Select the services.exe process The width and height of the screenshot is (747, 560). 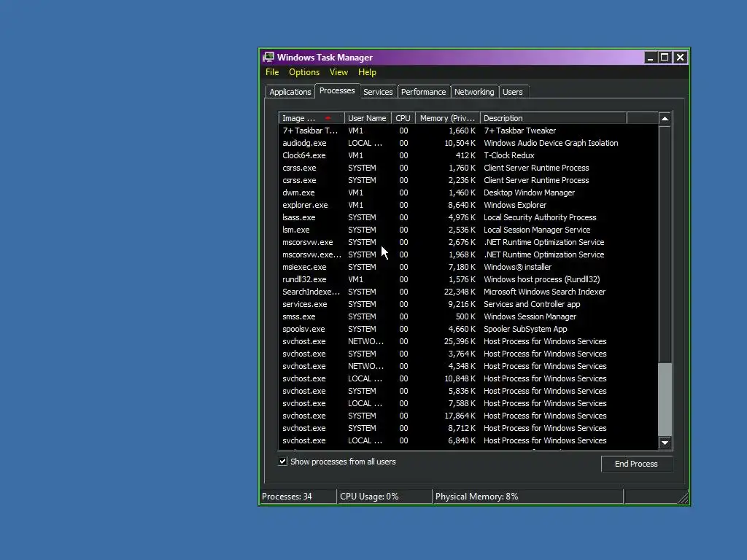(468, 304)
